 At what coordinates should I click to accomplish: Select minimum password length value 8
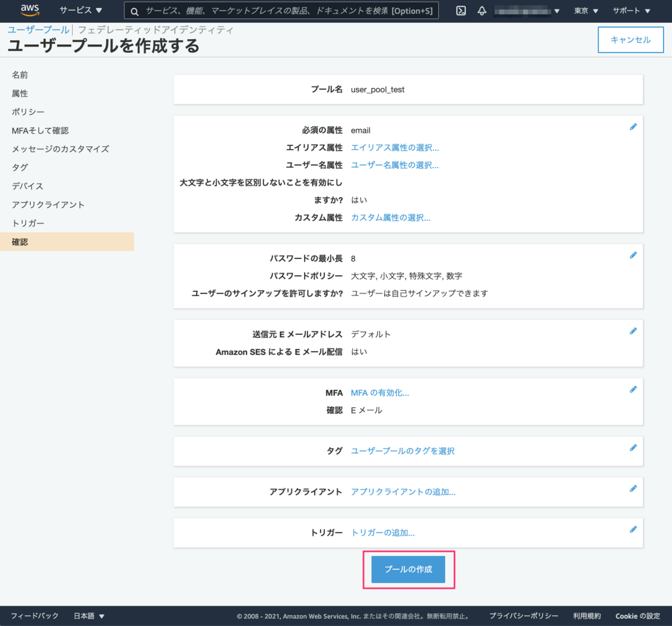click(x=353, y=259)
